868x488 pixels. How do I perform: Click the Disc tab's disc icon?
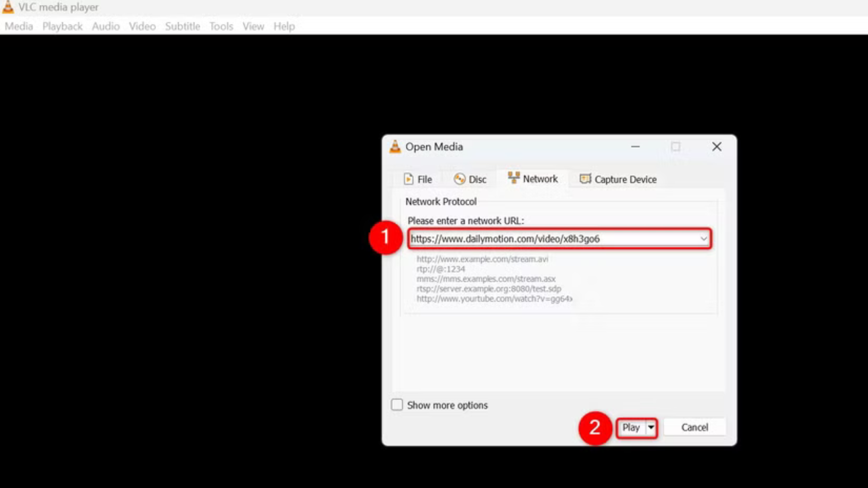[460, 179]
